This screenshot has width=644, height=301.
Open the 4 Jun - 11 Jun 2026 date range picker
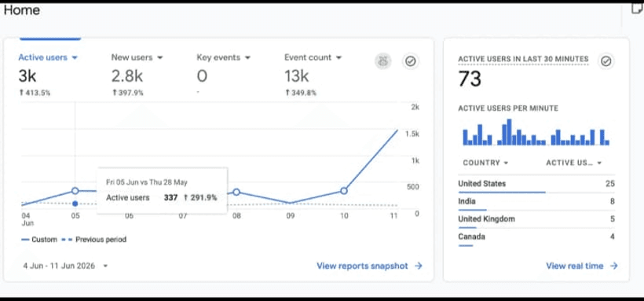click(65, 266)
